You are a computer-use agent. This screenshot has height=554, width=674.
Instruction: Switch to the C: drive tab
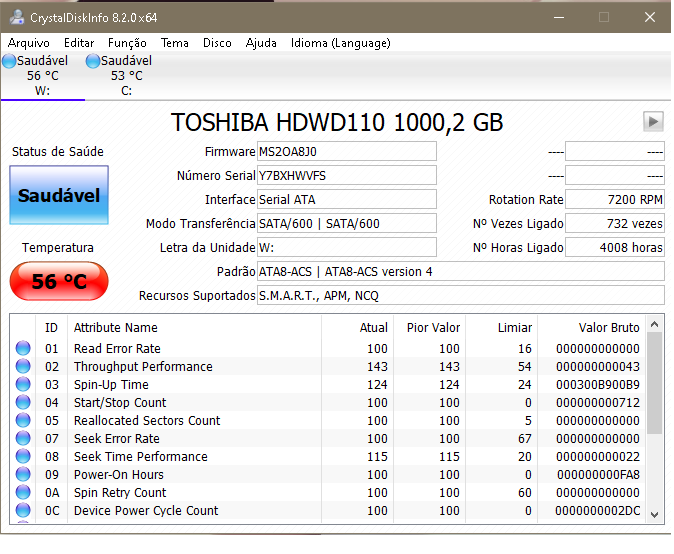coord(126,75)
